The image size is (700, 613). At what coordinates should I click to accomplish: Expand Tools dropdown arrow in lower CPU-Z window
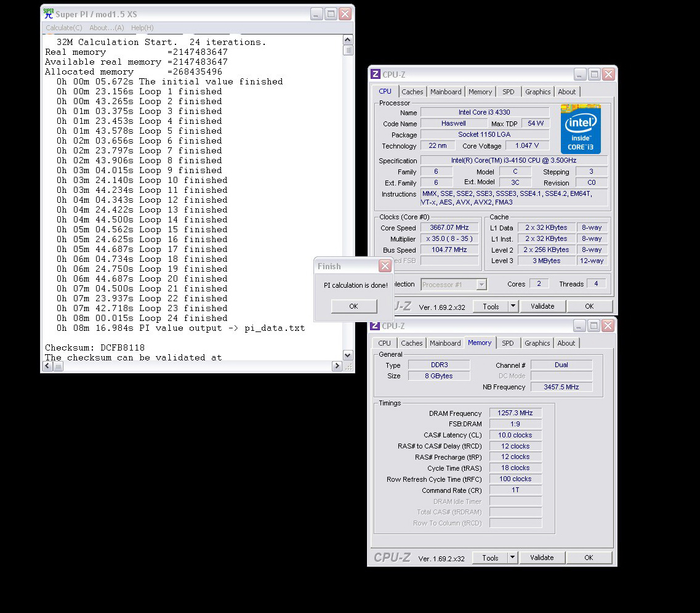tap(512, 558)
